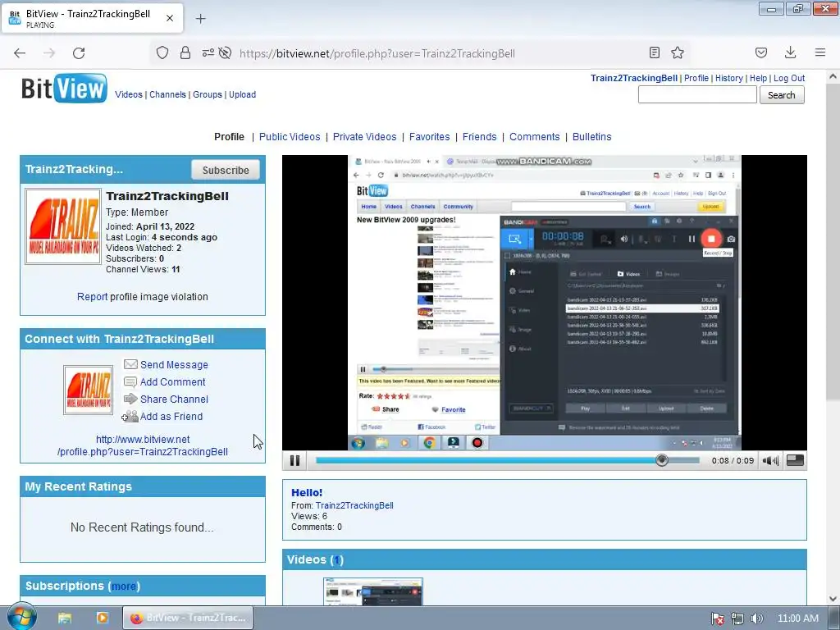Click Send Message envelope icon
The width and height of the screenshot is (840, 630).
click(x=130, y=364)
